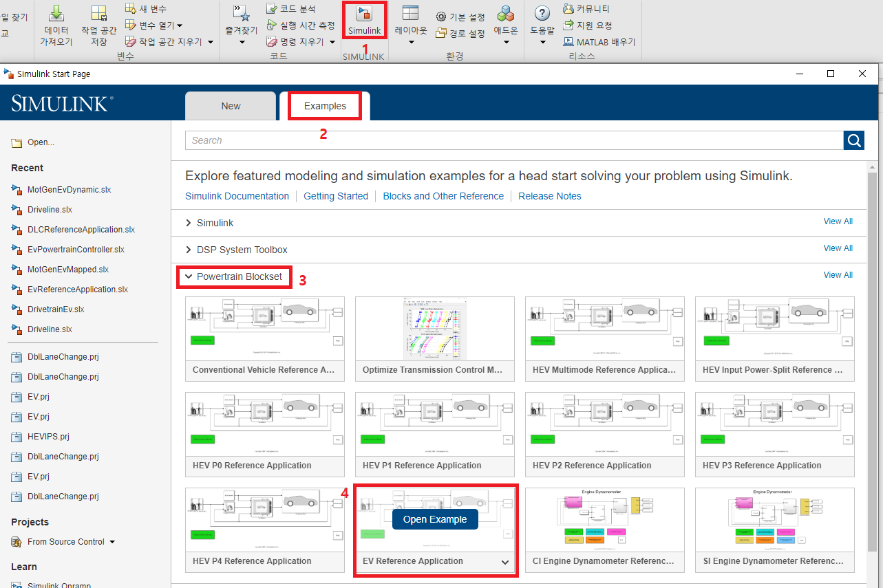Image resolution: width=883 pixels, height=588 pixels.
Task: Select CI Engine Dynamometer Reference thumbnail
Action: pyautogui.click(x=605, y=519)
